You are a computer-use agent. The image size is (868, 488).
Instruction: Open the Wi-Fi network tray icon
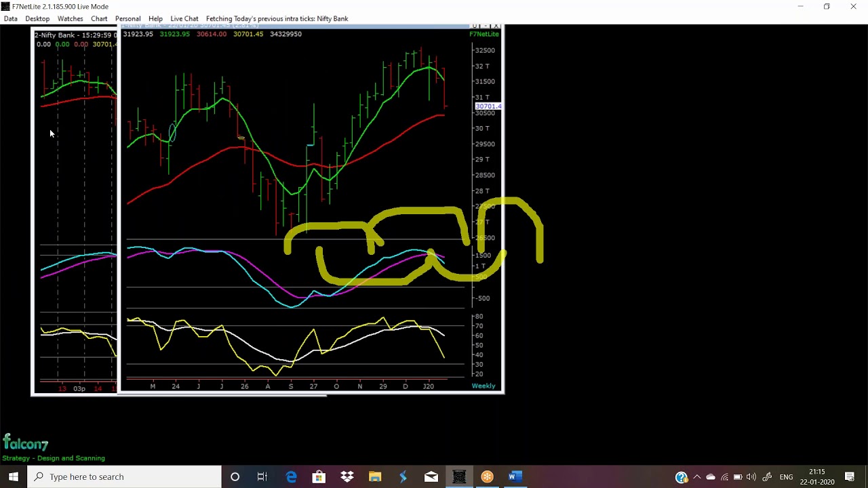coord(724,477)
